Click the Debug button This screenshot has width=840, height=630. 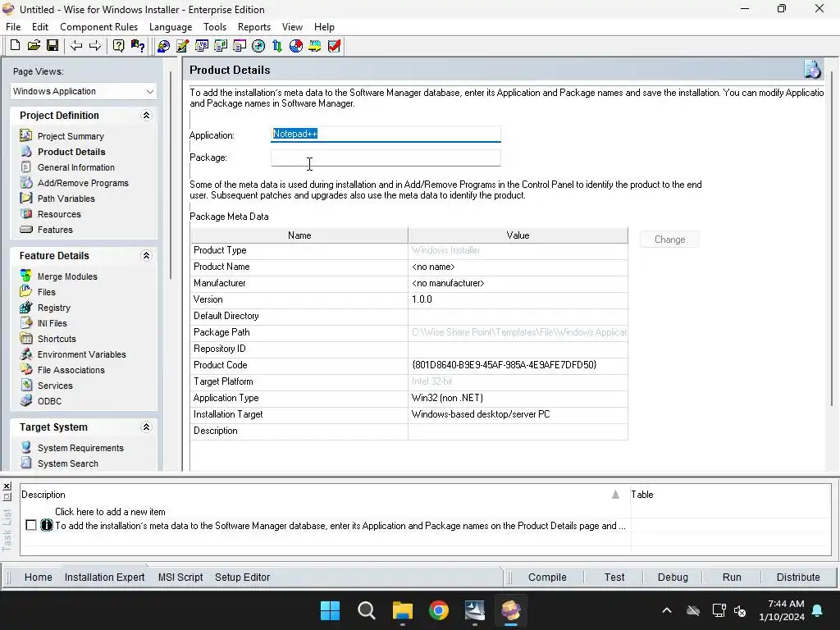[673, 577]
